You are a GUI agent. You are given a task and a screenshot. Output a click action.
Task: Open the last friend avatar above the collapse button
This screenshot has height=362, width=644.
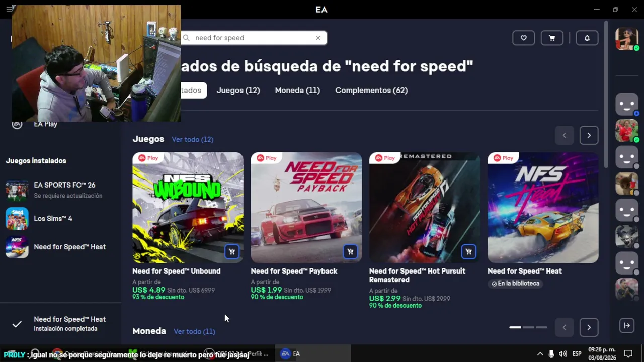(627, 289)
